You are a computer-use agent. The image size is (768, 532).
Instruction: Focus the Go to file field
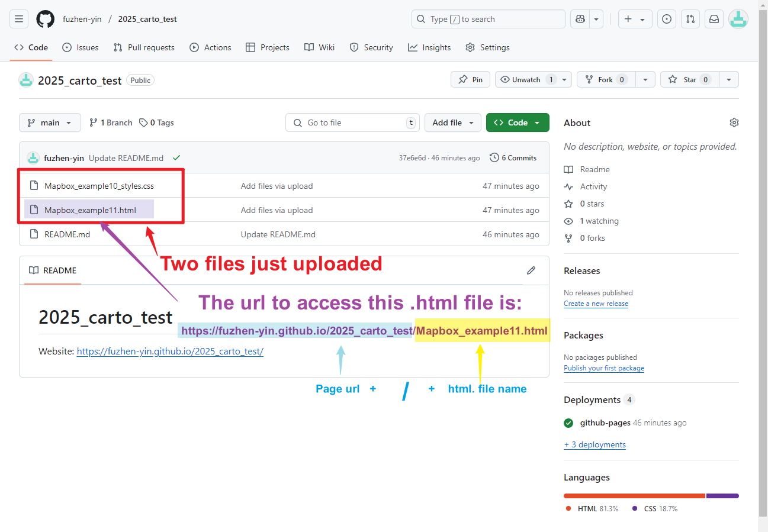point(353,122)
